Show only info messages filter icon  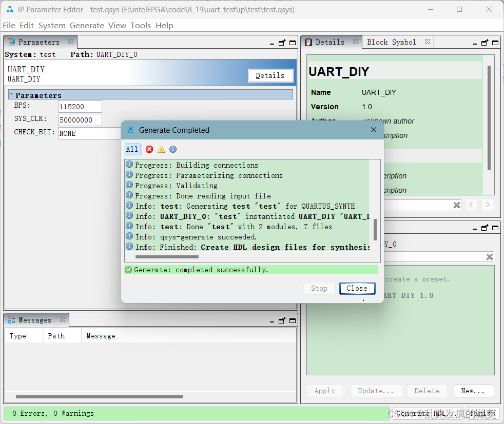point(173,149)
